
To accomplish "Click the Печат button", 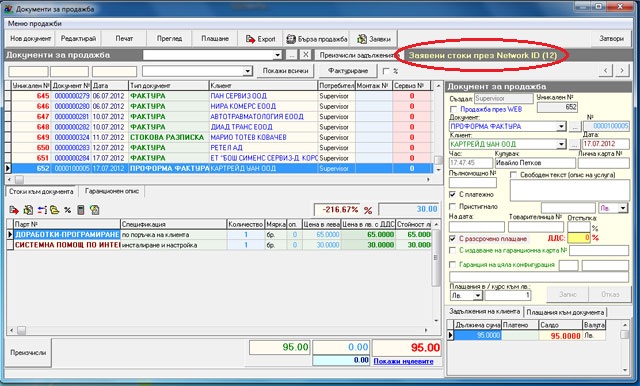I will 124,39.
